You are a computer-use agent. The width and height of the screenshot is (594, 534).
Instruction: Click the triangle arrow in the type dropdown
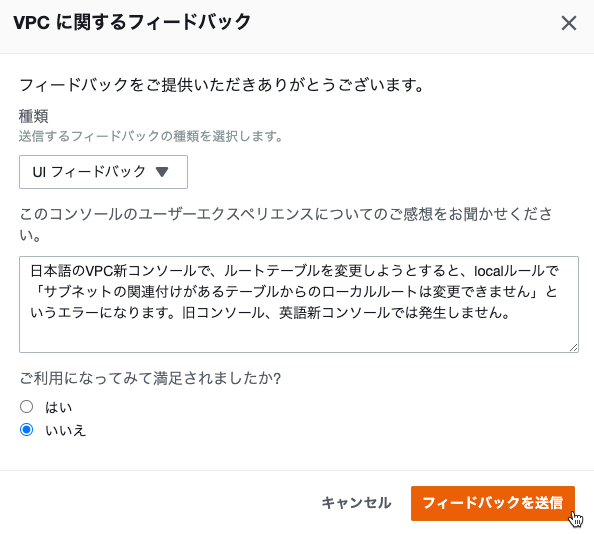click(x=162, y=172)
